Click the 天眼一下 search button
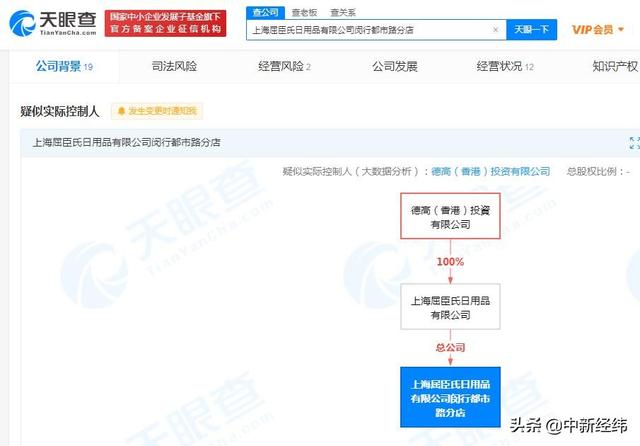640x446 pixels. coord(531,30)
